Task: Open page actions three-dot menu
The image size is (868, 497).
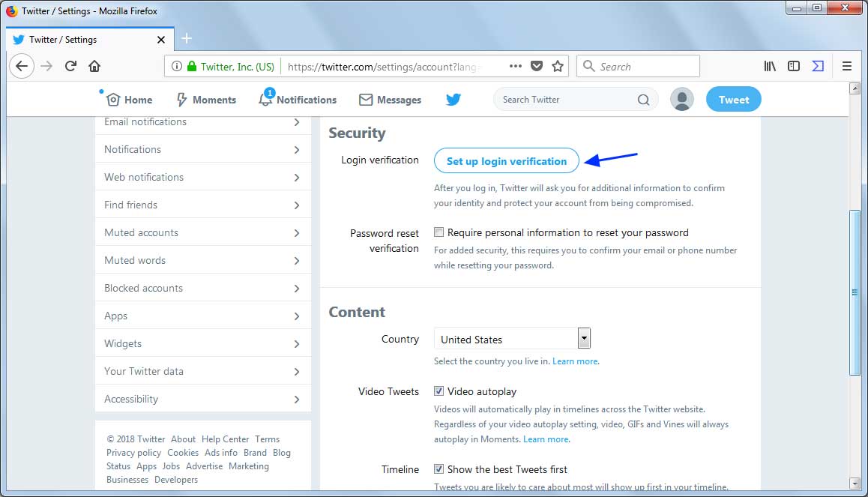Action: 516,66
